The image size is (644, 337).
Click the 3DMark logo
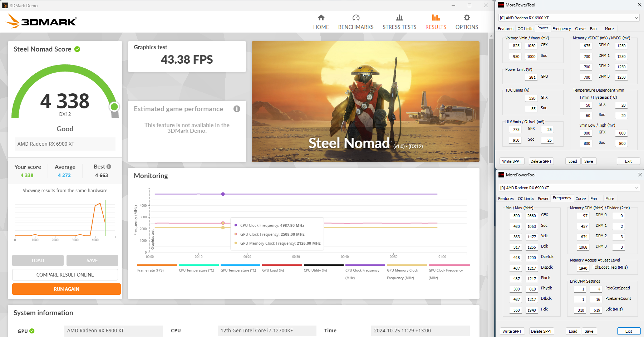click(41, 21)
